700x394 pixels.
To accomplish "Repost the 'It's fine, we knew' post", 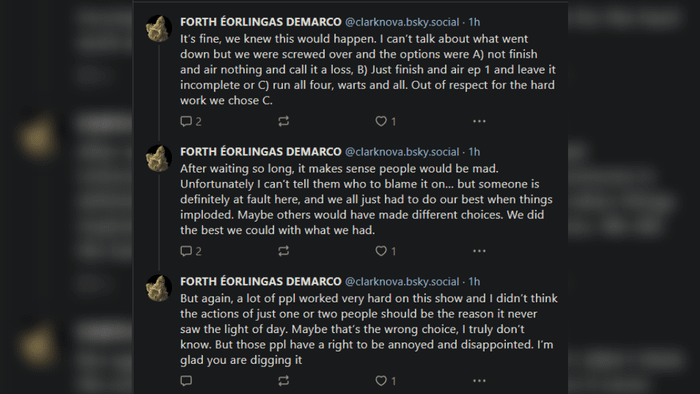I will point(283,121).
